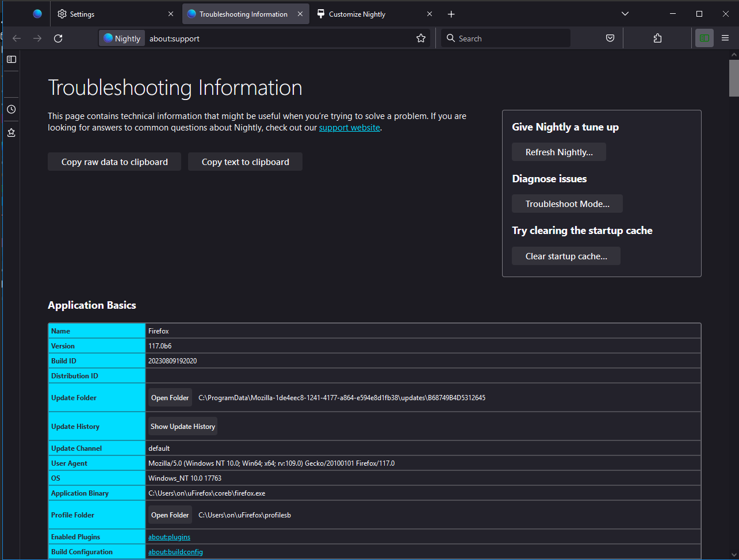Select the version value 117.0b6
Viewport: 739px width, 560px height.
(160, 346)
